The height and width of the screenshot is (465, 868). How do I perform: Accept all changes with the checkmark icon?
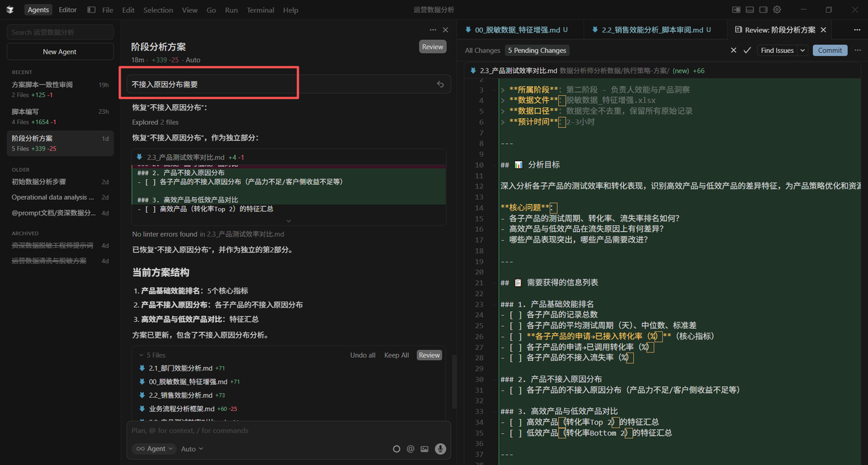click(x=747, y=50)
